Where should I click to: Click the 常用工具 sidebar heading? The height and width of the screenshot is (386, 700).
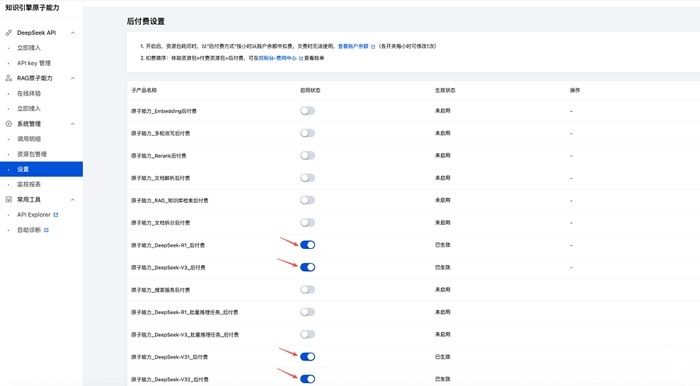tap(29, 199)
